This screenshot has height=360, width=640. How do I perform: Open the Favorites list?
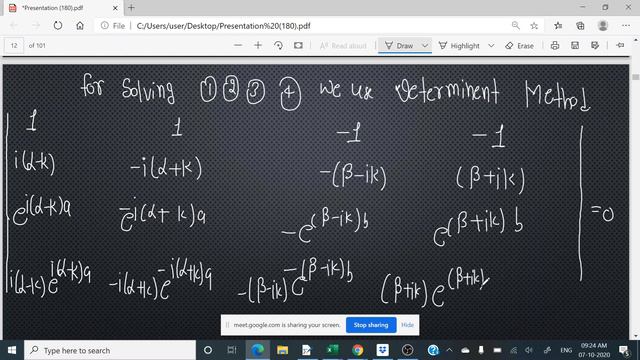[558, 26]
